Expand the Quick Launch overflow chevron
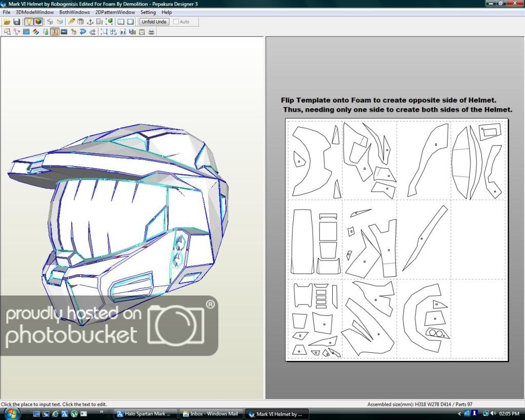Screen dimensions: 525x420 102,412
